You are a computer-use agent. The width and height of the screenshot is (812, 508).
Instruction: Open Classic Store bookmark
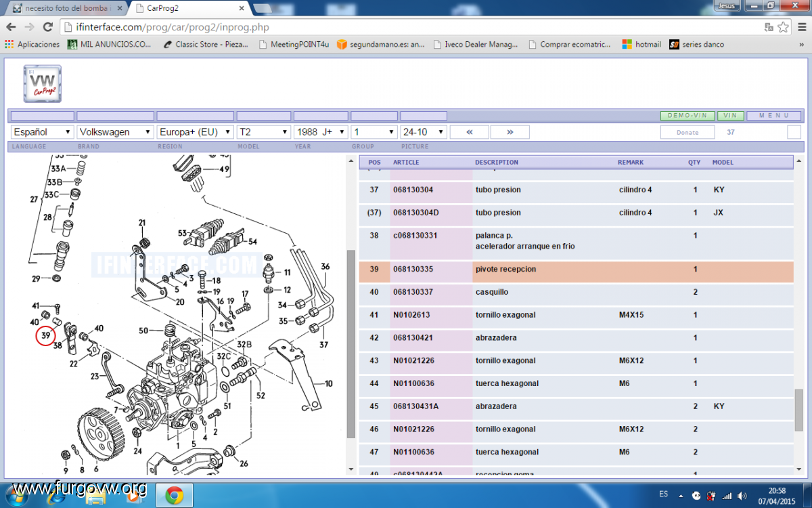206,45
